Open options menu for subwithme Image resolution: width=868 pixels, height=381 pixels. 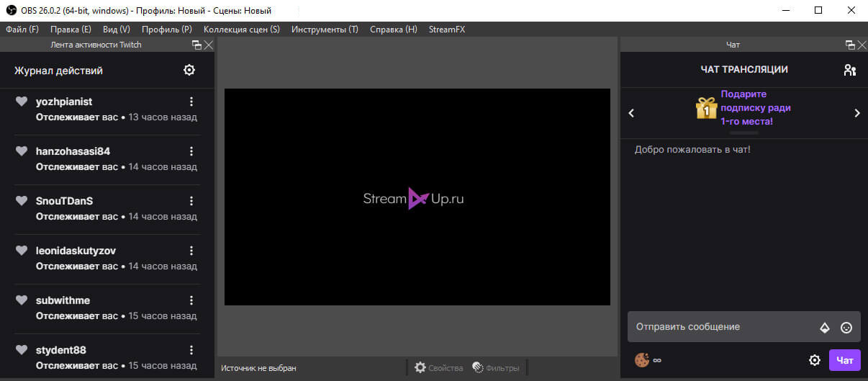tap(191, 300)
